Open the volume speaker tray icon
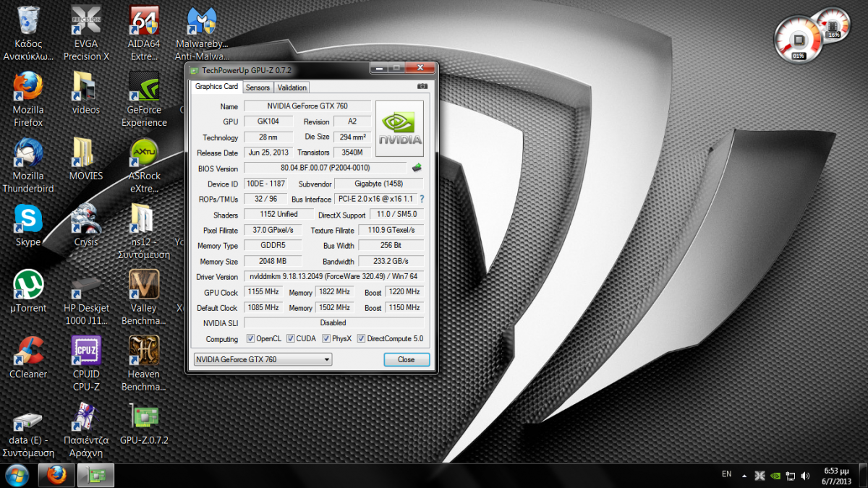 (805, 476)
